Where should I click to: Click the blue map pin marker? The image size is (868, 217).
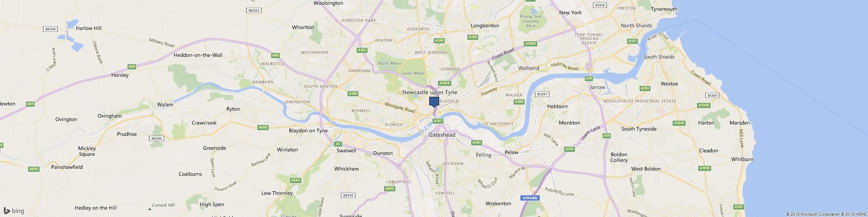(434, 102)
